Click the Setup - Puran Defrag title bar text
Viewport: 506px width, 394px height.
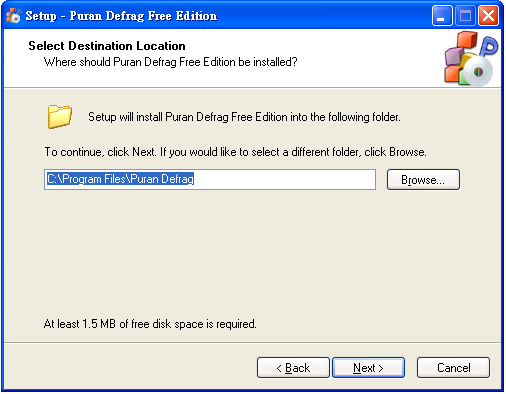point(121,16)
